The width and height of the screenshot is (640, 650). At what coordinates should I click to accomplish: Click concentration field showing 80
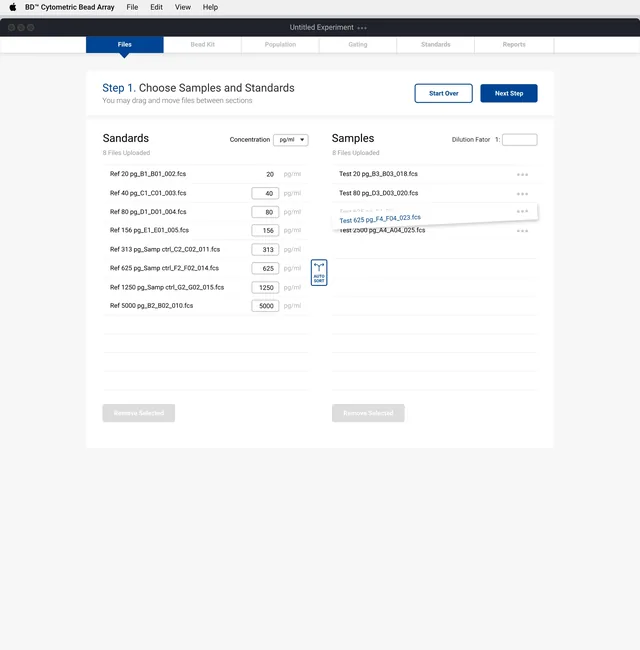point(265,212)
